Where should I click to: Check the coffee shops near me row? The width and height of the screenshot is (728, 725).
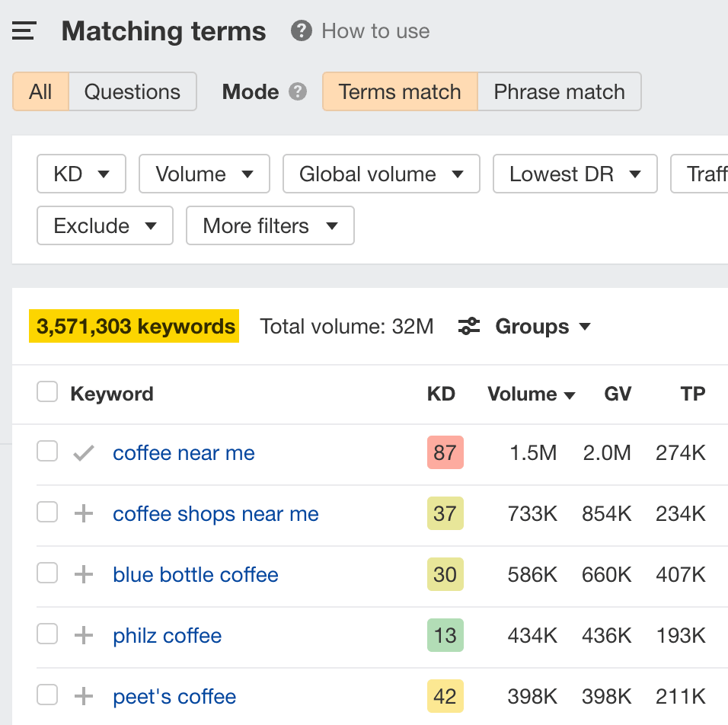click(47, 512)
